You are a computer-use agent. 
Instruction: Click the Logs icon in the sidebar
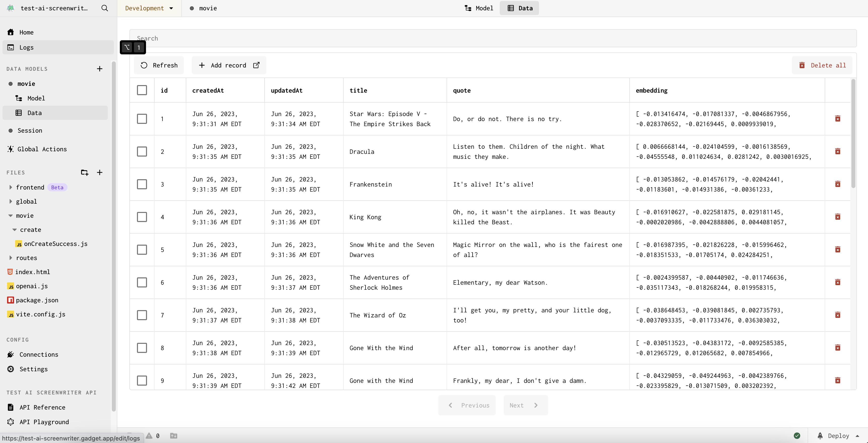click(x=11, y=47)
